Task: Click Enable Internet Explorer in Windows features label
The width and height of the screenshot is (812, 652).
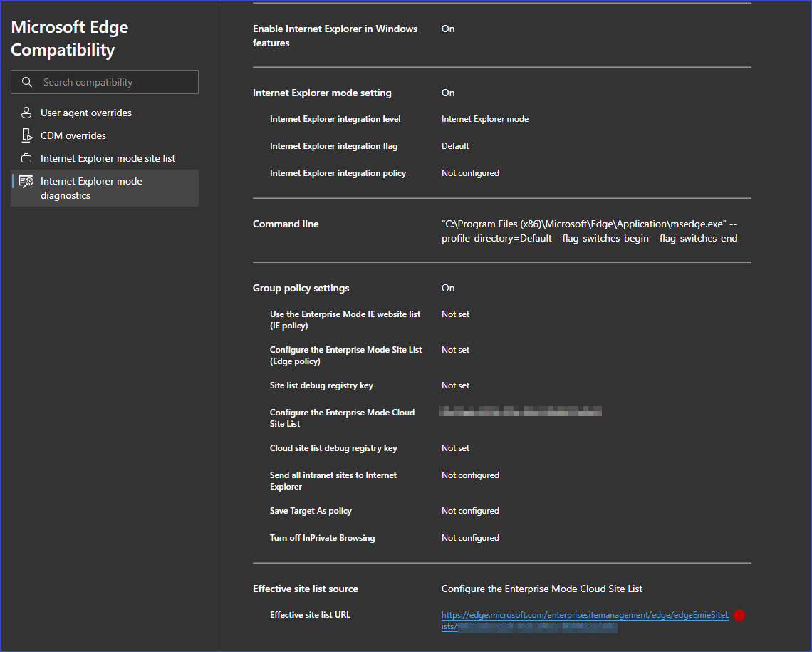Action: point(335,36)
